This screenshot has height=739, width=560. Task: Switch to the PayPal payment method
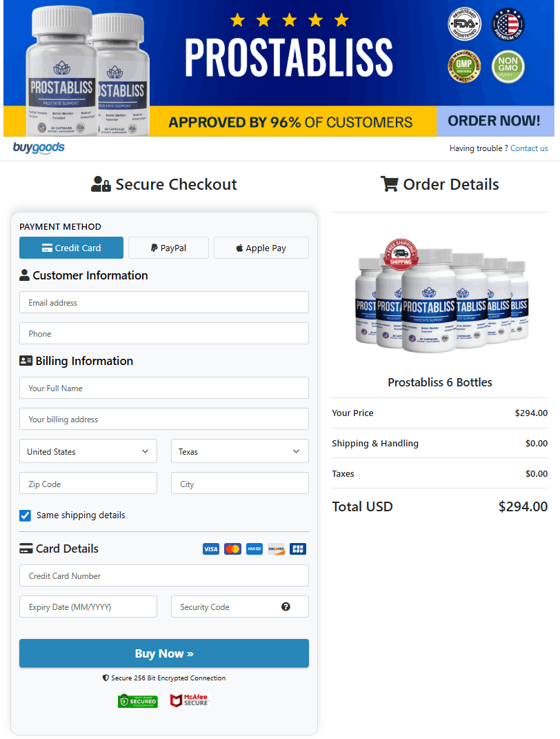point(168,248)
